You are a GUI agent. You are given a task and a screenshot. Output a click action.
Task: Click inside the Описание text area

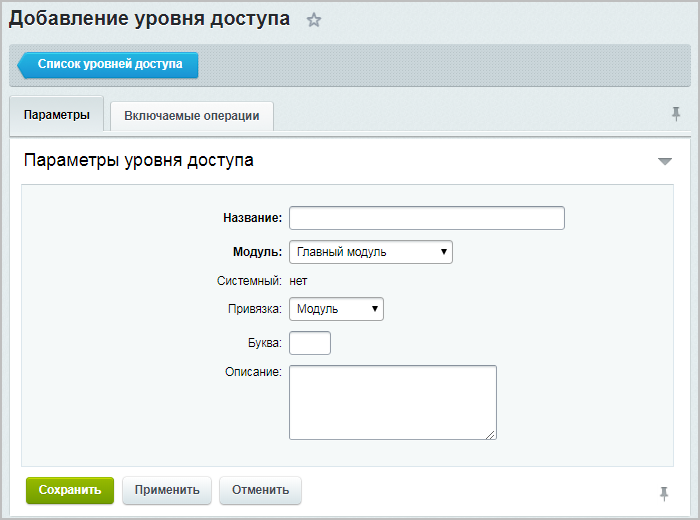click(392, 402)
